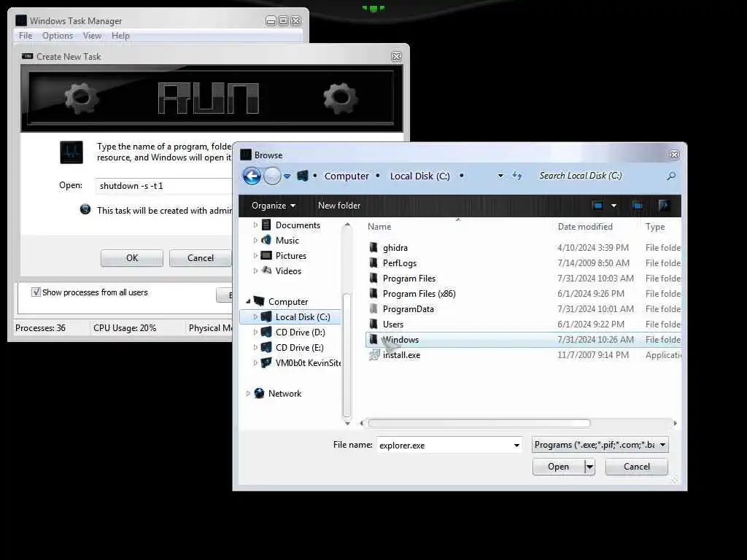Expand the Network tree node

[248, 393]
